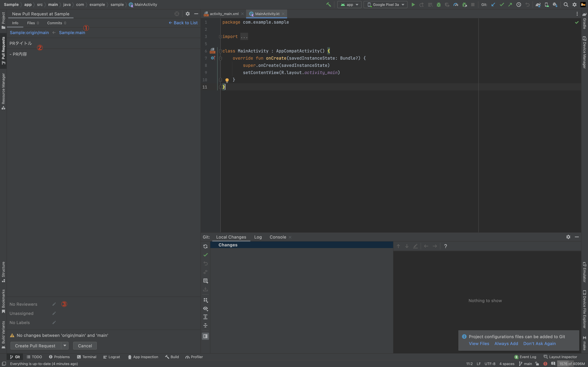Click the Cancel button
This screenshot has height=367, width=588.
[x=85, y=346]
